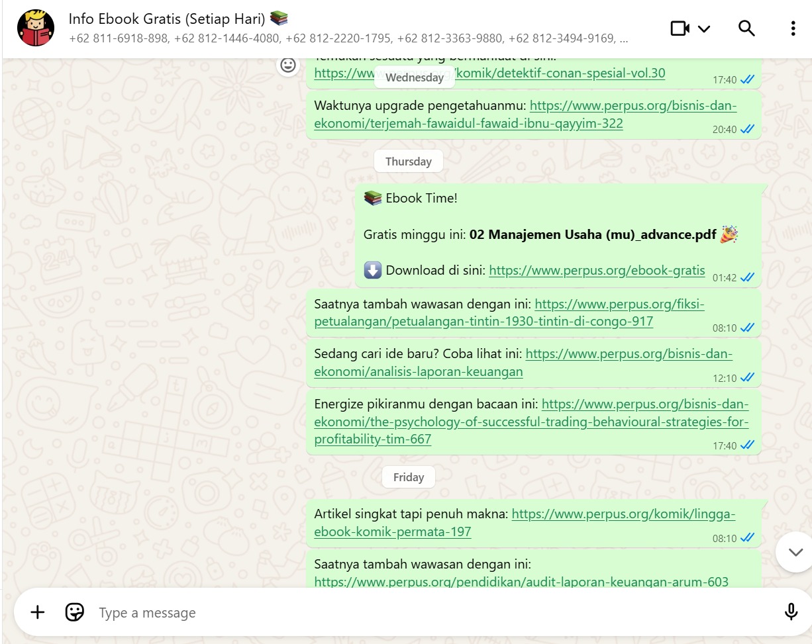The height and width of the screenshot is (644, 812).
Task: Visit the analisis-laporan-keuangan link
Action: (523, 363)
